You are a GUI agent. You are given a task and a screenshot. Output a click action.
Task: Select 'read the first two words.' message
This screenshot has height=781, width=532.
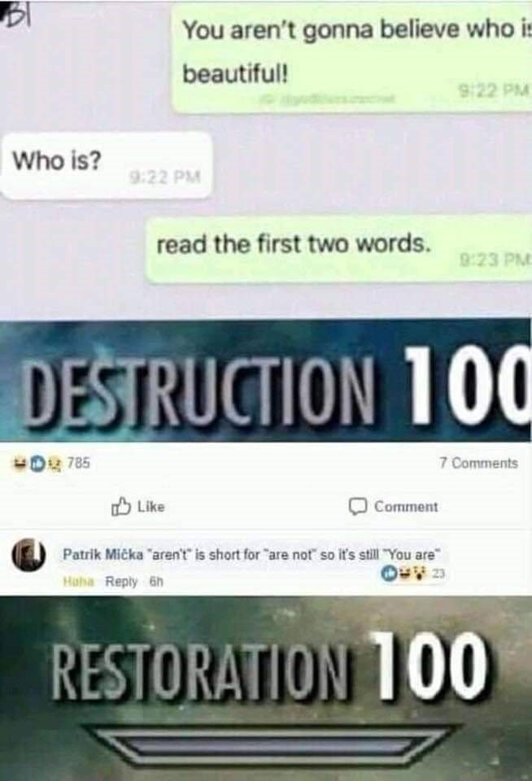(x=338, y=250)
